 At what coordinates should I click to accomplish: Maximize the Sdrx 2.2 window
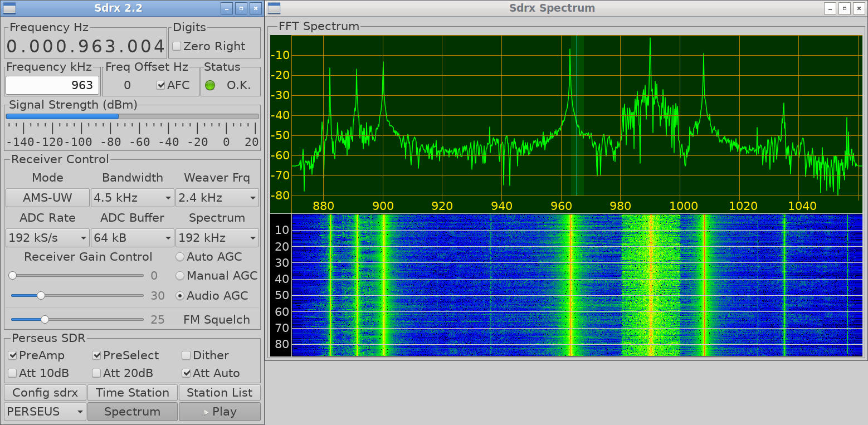(x=241, y=8)
